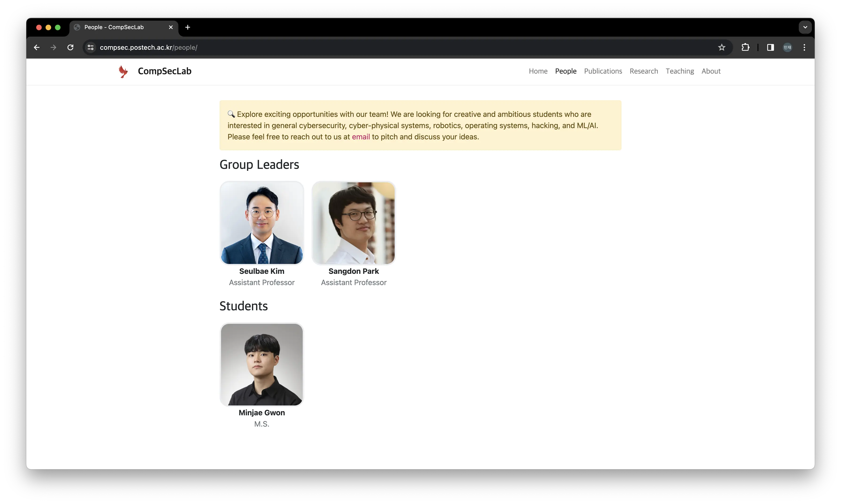Image resolution: width=841 pixels, height=504 pixels.
Task: Close the People - CompSecLab tab
Action: click(171, 27)
